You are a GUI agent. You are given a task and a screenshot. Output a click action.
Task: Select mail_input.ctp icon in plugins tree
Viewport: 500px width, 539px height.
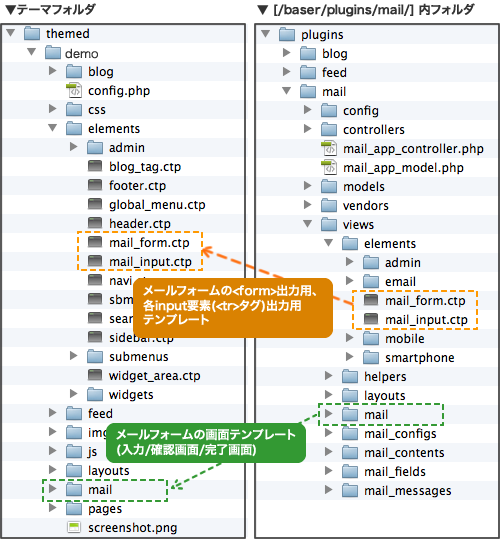coord(371,319)
